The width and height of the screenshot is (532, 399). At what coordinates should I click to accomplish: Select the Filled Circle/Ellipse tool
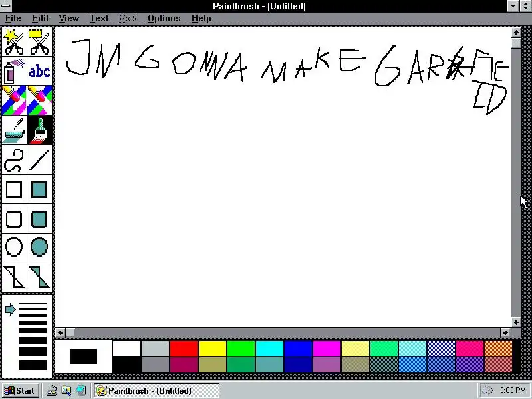tap(40, 247)
